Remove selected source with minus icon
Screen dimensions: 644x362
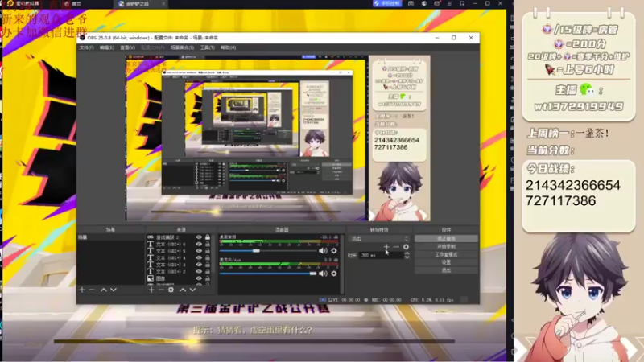pyautogui.click(x=162, y=290)
